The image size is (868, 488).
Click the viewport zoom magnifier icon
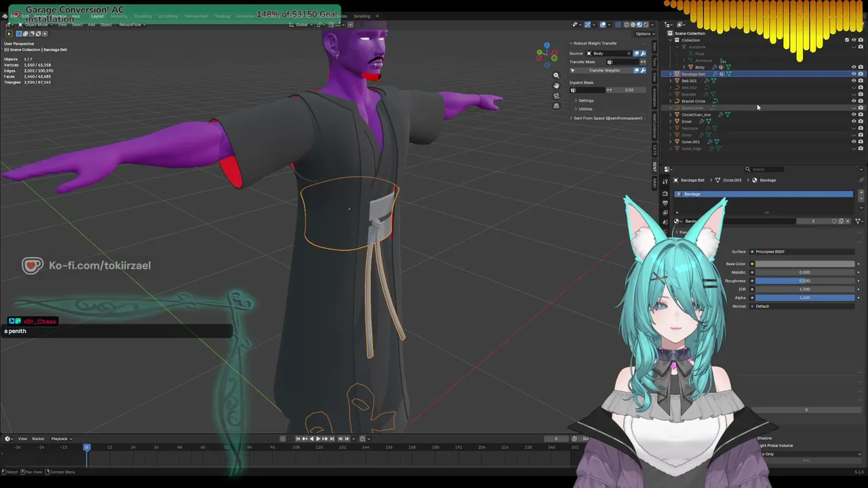coord(556,75)
